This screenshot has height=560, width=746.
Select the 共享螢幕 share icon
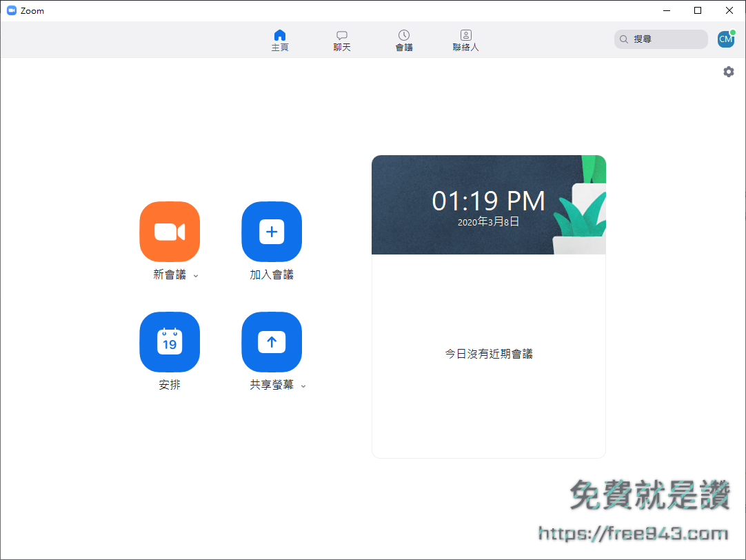click(272, 342)
